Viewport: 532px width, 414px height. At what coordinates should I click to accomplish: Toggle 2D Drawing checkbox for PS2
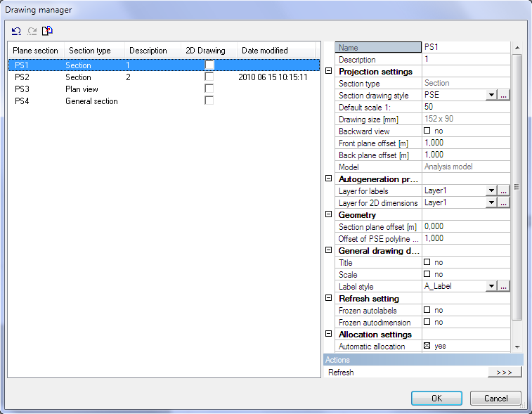coord(209,77)
